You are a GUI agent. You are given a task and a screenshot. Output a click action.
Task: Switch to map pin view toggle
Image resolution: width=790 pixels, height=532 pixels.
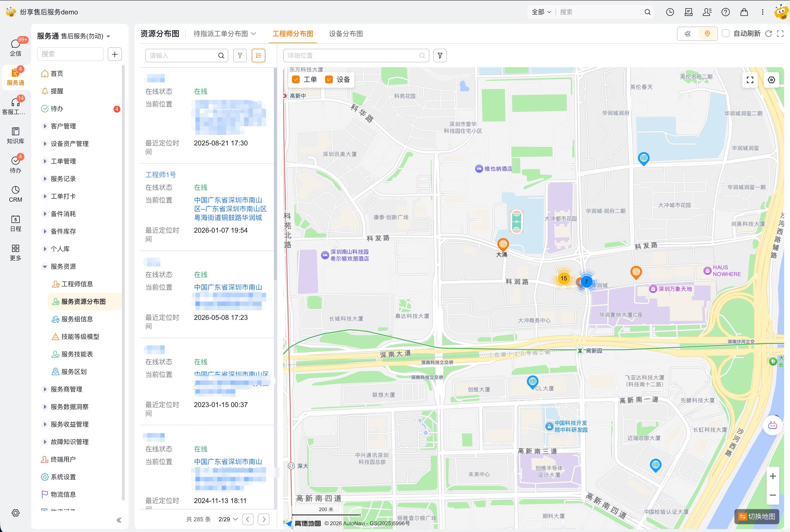[707, 34]
